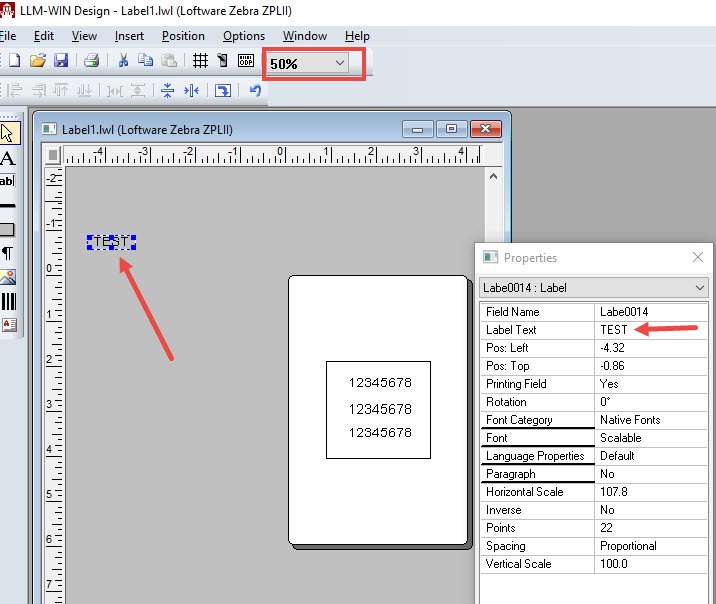
Task: Open the Help menu
Action: (357, 36)
